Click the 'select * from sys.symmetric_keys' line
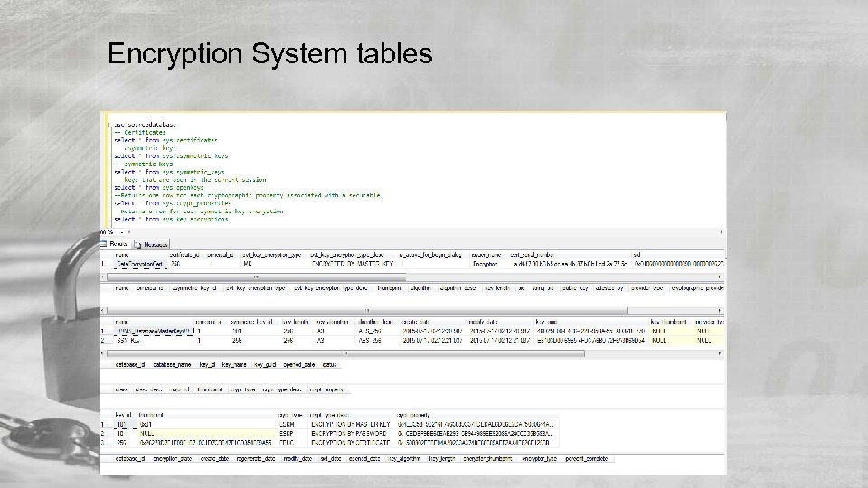The height and width of the screenshot is (488, 868). pyautogui.click(x=169, y=172)
